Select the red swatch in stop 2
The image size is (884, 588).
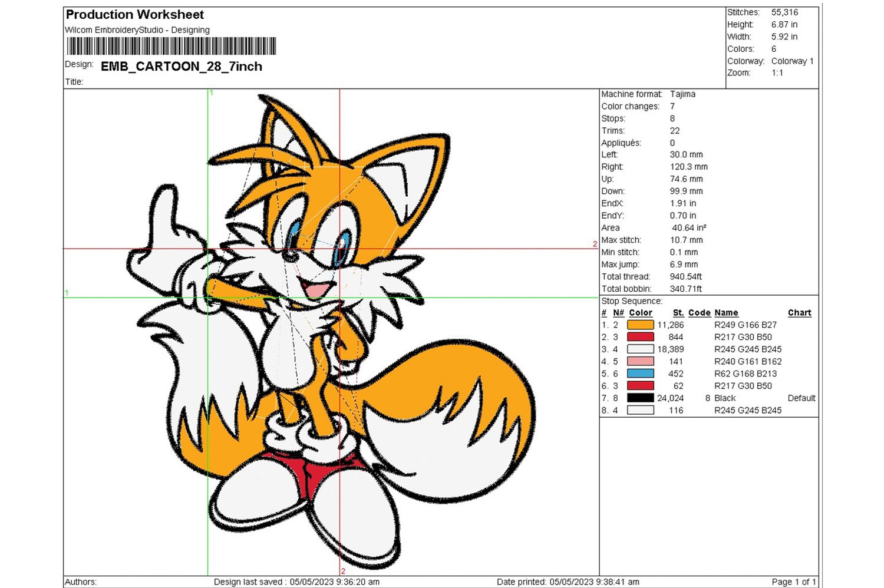(x=640, y=337)
